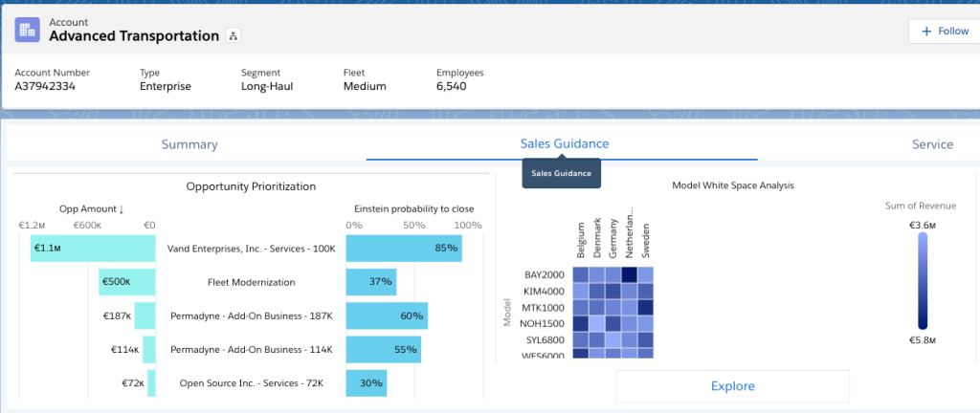Click the €1.1M opportunity amount bar
980x413 pixels.
tap(93, 248)
